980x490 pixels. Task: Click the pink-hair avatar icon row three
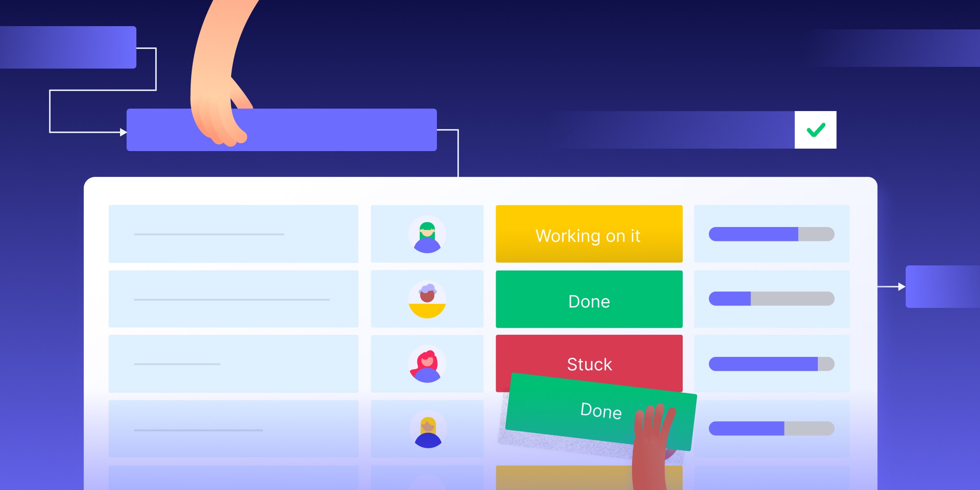[x=426, y=364]
